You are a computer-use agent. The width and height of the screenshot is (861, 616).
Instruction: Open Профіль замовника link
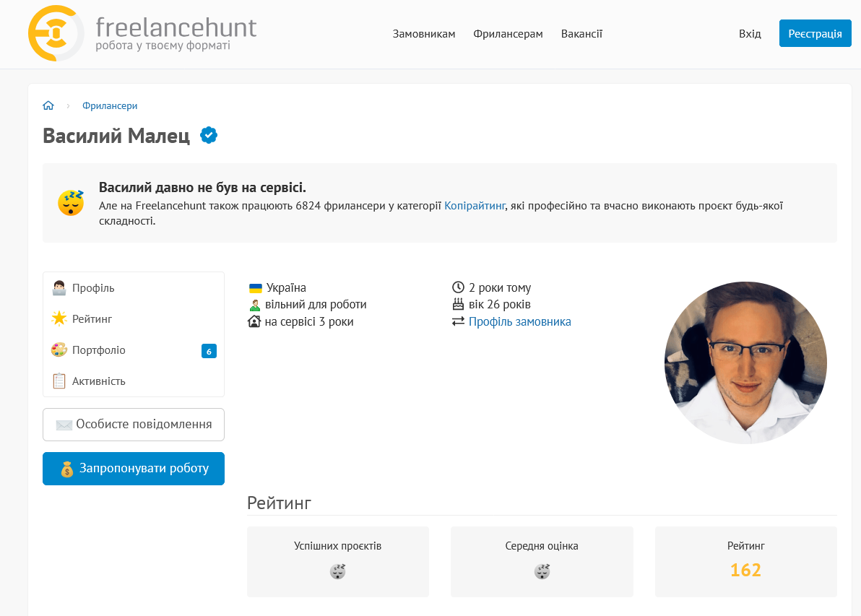point(519,322)
